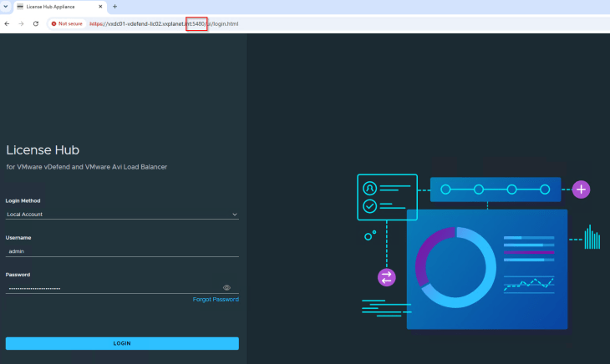Open a new browser tab
Viewport: 610px width, 364px height.
click(x=114, y=7)
